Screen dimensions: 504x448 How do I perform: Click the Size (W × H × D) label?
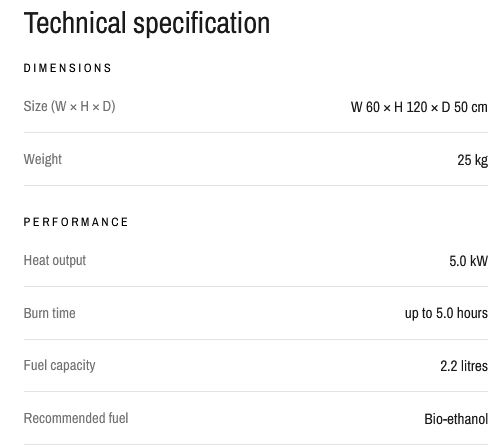(x=70, y=107)
